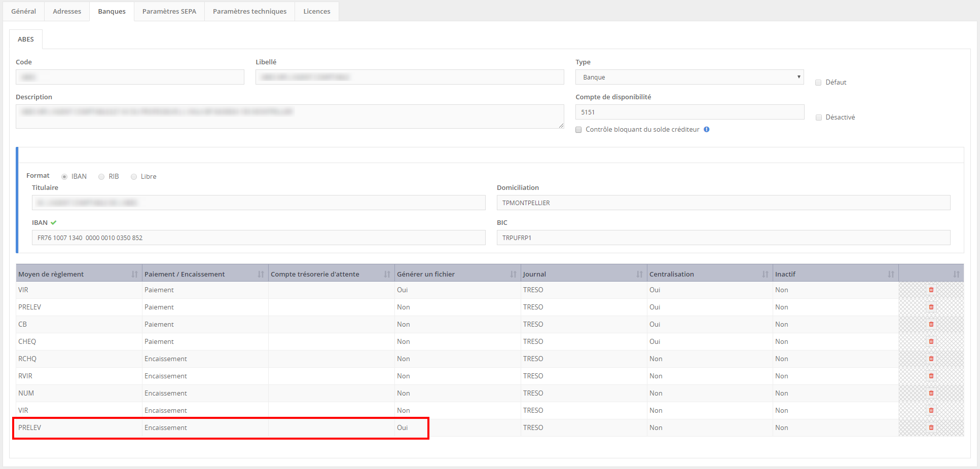This screenshot has height=469, width=980.
Task: Remove the NUM encaissement row
Action: pos(931,393)
